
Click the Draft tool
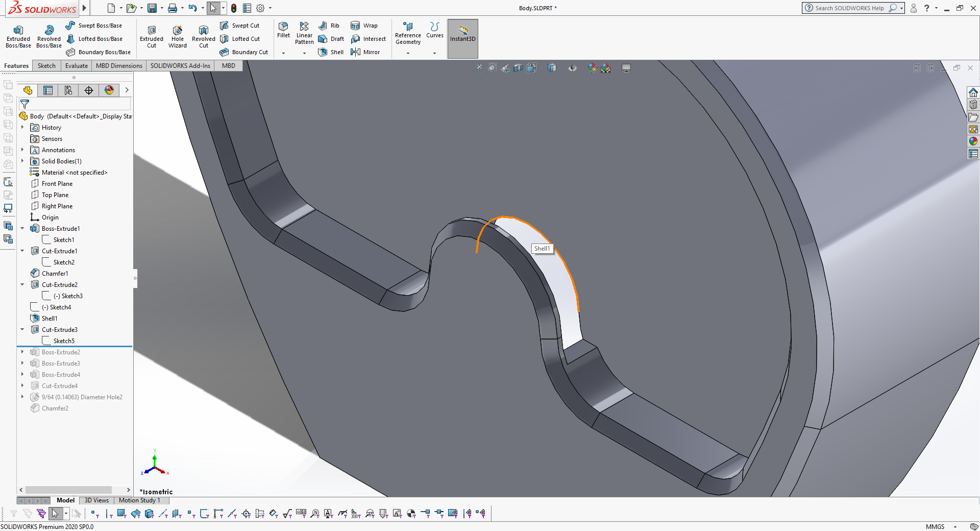[331, 39]
